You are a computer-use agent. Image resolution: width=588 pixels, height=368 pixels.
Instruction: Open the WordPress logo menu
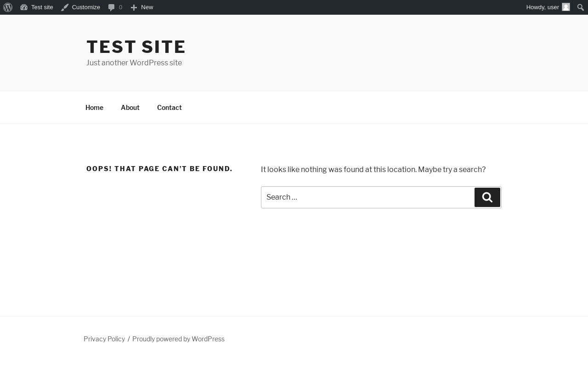[8, 7]
